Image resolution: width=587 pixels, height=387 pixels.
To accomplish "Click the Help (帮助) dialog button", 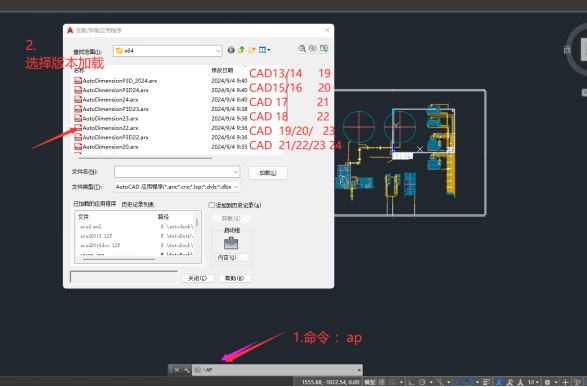I will 235,278.
